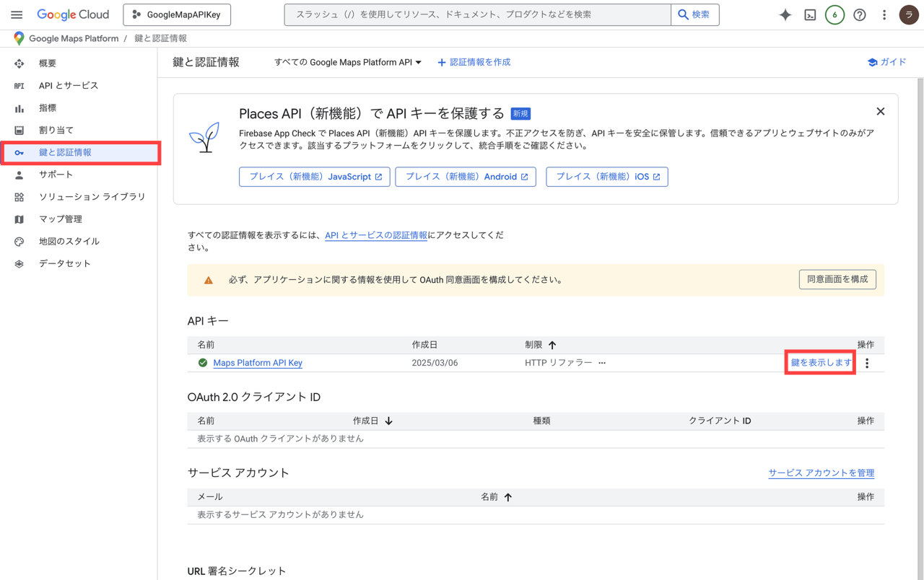The height and width of the screenshot is (580, 924).
Task: Click プレイス（新機能）iOS button
Action: click(607, 177)
